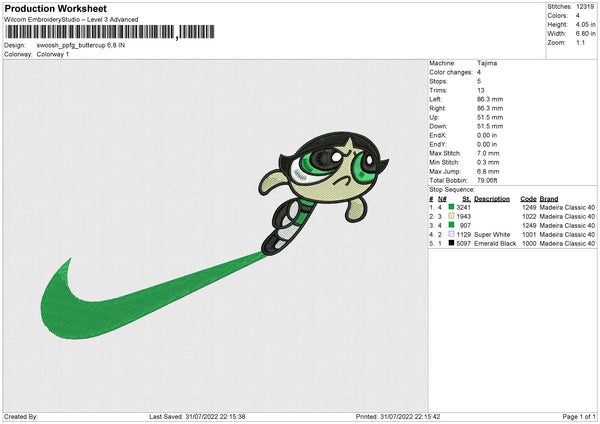
Task: Click stitch count '5097' in row 5
Action: click(x=463, y=244)
